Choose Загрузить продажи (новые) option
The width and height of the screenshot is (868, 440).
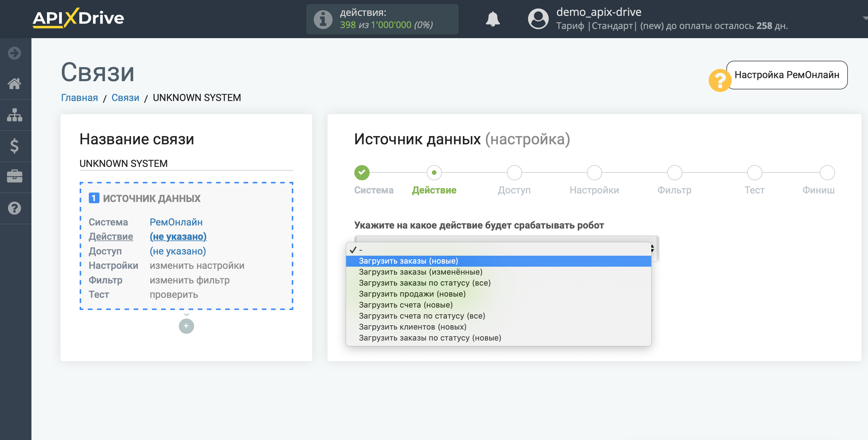pos(499,294)
